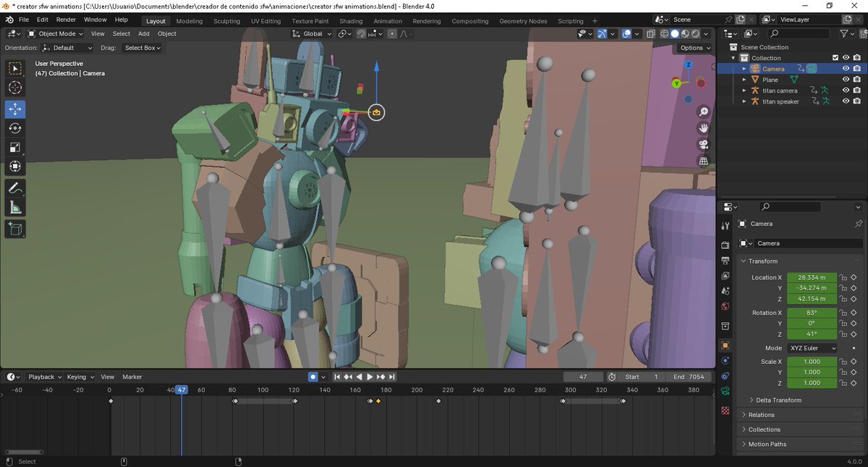This screenshot has width=868, height=467.
Task: Open the timeline Marker menu
Action: [x=132, y=376]
